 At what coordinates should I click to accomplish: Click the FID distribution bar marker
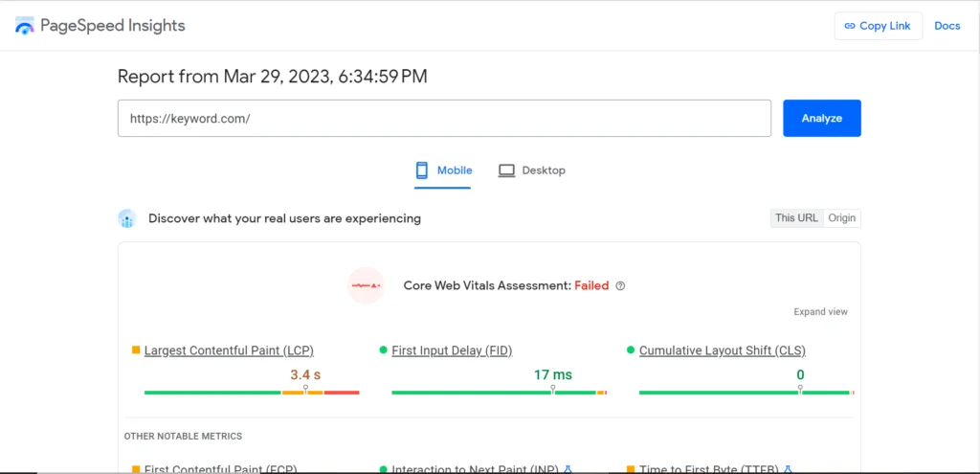[552, 390]
